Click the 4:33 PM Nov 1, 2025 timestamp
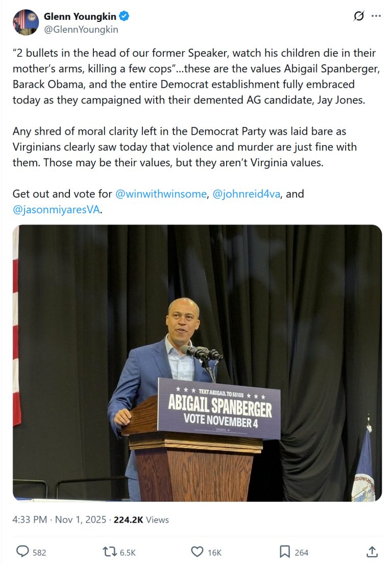Viewport: 392px width, 565px height. point(59,520)
